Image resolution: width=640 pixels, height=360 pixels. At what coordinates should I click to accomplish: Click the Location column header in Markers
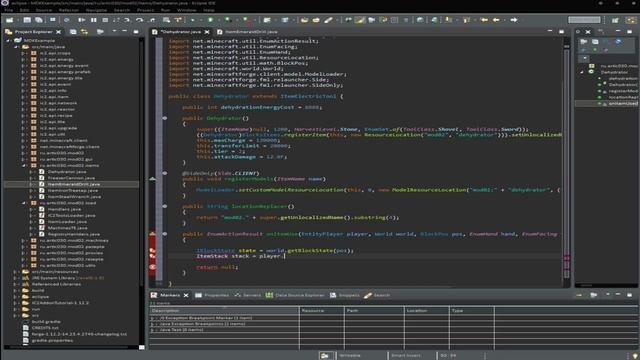point(427,311)
